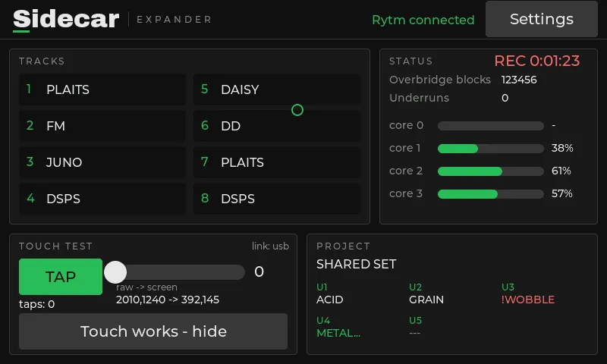Open the Settings page

click(x=541, y=19)
